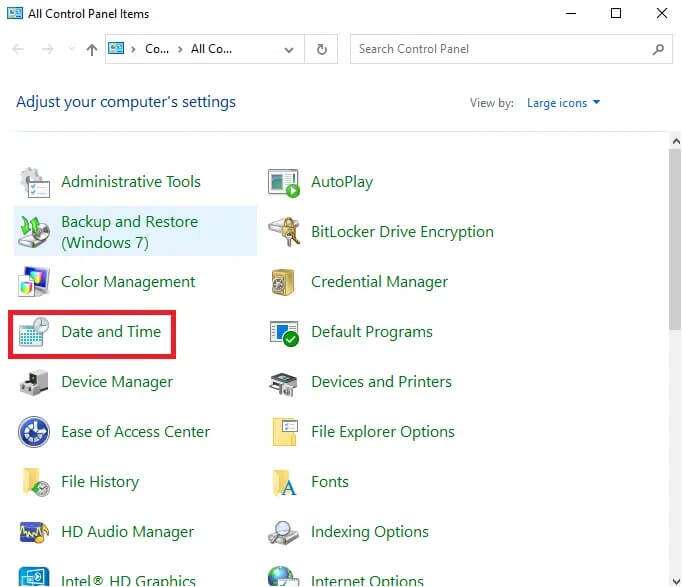
Task: Open the Indexing Options magnifier icon
Action: coord(284,533)
